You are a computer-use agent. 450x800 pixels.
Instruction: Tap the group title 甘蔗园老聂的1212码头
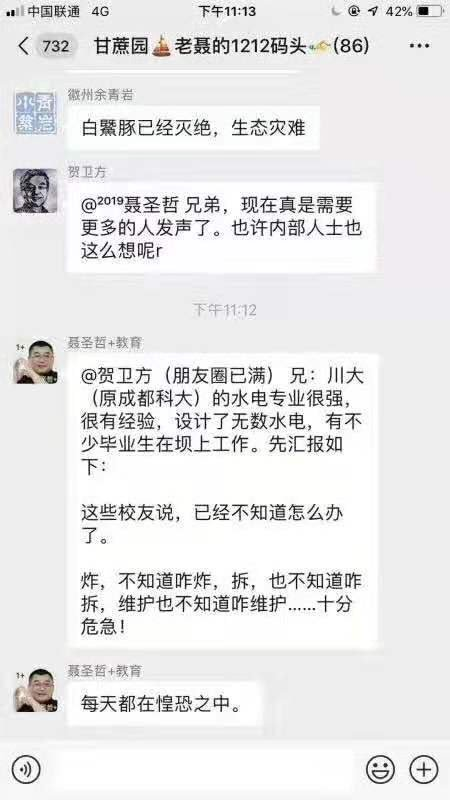coord(232,46)
